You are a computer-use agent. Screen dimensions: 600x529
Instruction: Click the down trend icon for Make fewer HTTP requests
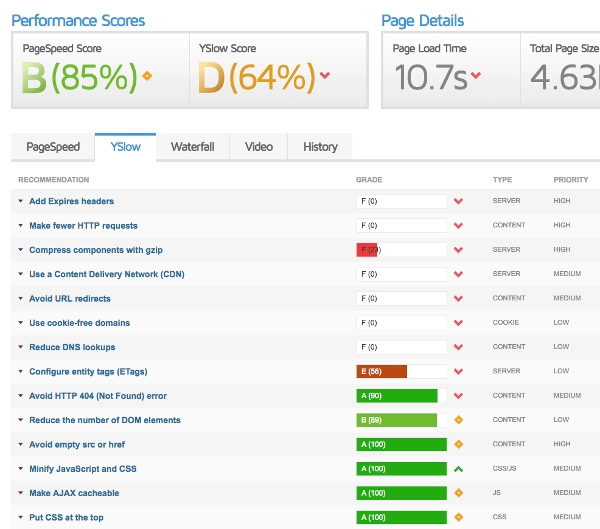(458, 226)
